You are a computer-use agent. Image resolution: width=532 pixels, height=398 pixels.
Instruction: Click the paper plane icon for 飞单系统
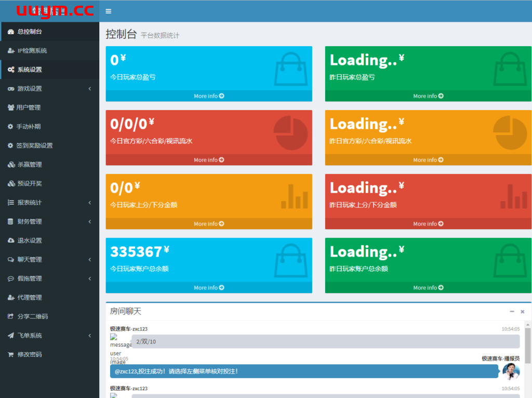pos(11,336)
